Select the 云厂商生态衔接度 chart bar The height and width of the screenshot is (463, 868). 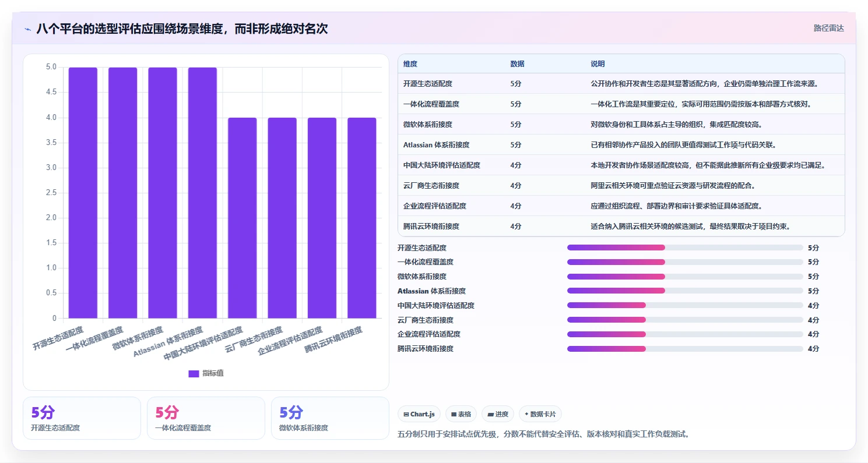[282, 218]
